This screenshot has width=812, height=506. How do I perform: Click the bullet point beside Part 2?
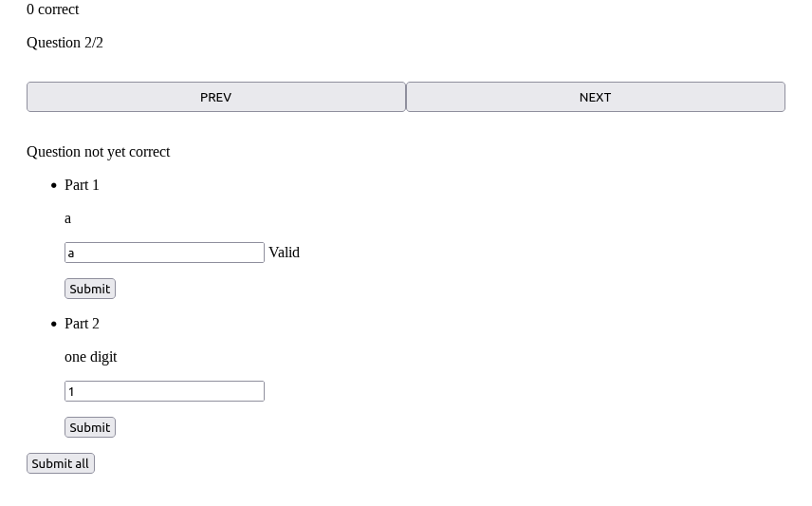[54, 324]
